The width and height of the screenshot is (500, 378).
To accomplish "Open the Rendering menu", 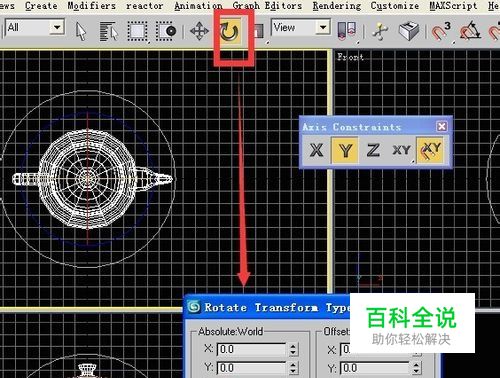I will tap(337, 6).
